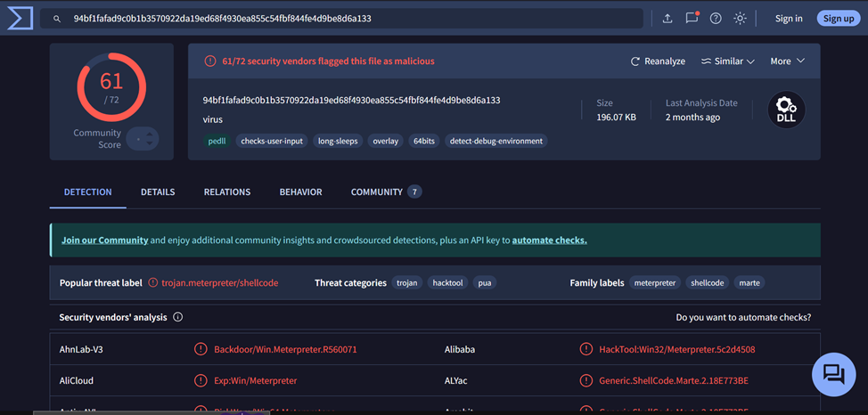Click the meterpreter family label chip
Screen dimensions: 868x415
tap(655, 283)
